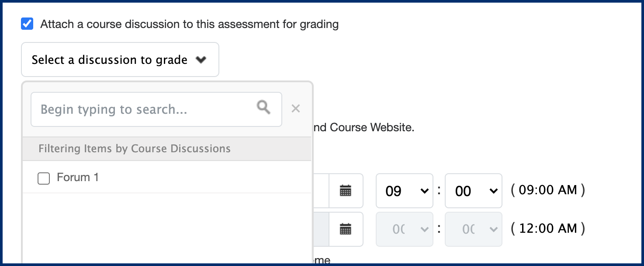Open the end date calendar picker
The image size is (644, 266).
[x=346, y=229]
